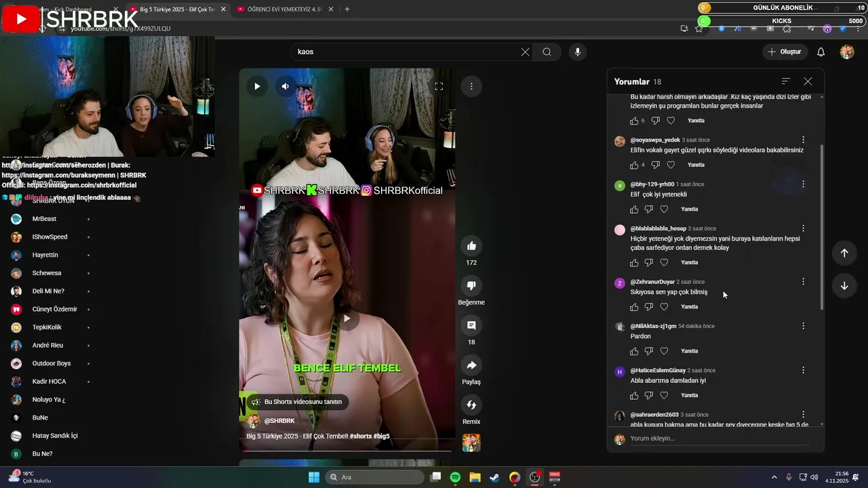
Task: Open YouTube notifications bell
Action: [x=821, y=52]
